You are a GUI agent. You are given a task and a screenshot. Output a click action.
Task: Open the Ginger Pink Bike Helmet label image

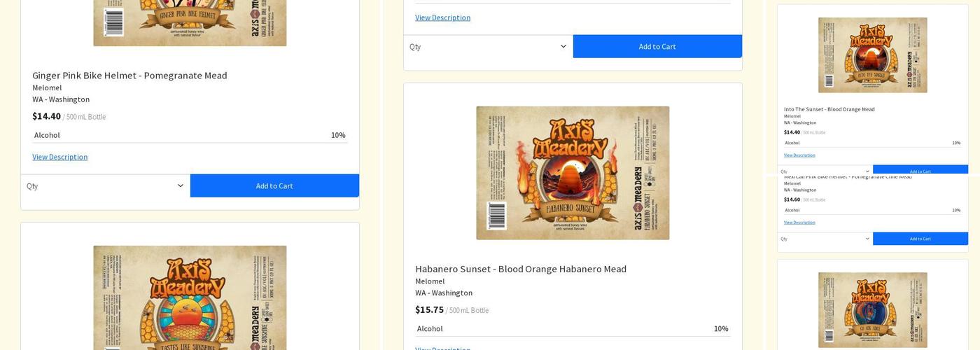(190, 22)
